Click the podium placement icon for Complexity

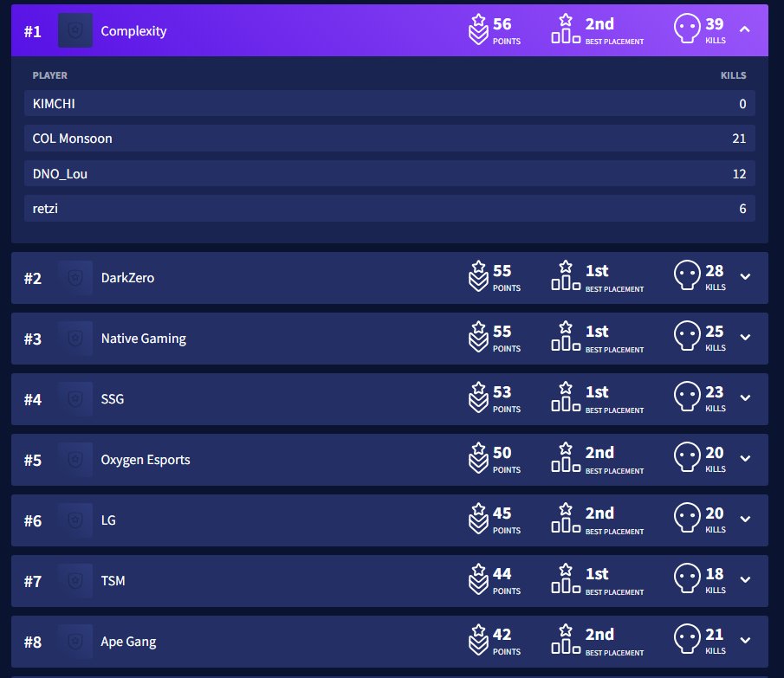566,29
